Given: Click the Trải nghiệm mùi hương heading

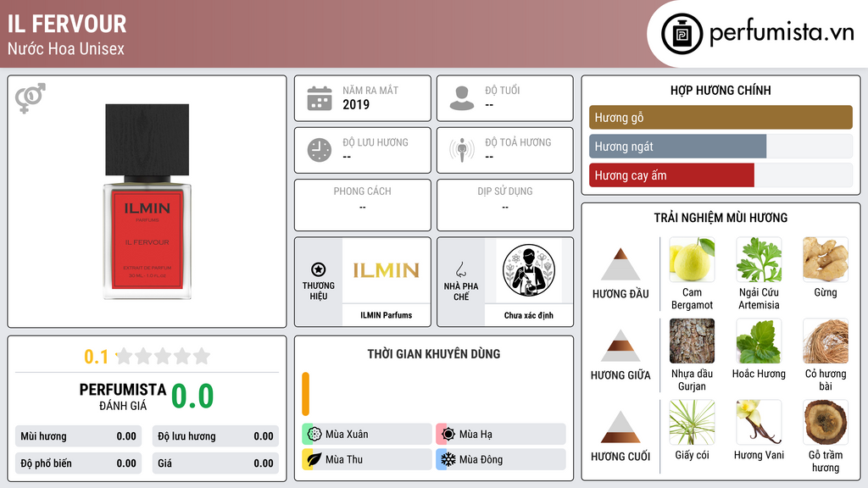Looking at the screenshot, I should point(721,218).
